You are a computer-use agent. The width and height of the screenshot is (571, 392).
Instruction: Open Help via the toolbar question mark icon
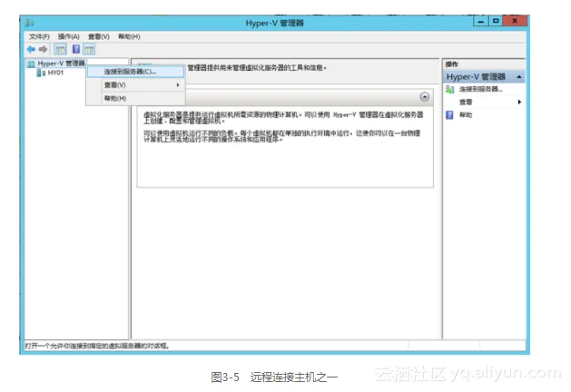pos(75,49)
